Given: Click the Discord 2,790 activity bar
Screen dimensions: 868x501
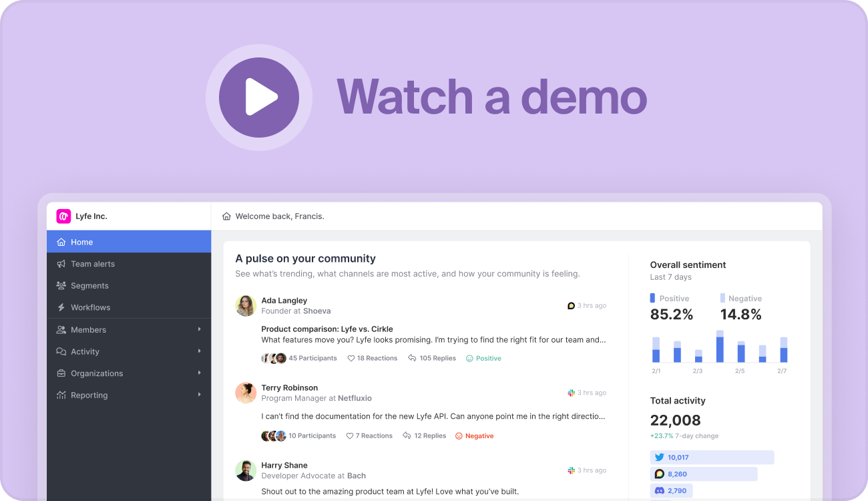Looking at the screenshot, I should 672,490.
